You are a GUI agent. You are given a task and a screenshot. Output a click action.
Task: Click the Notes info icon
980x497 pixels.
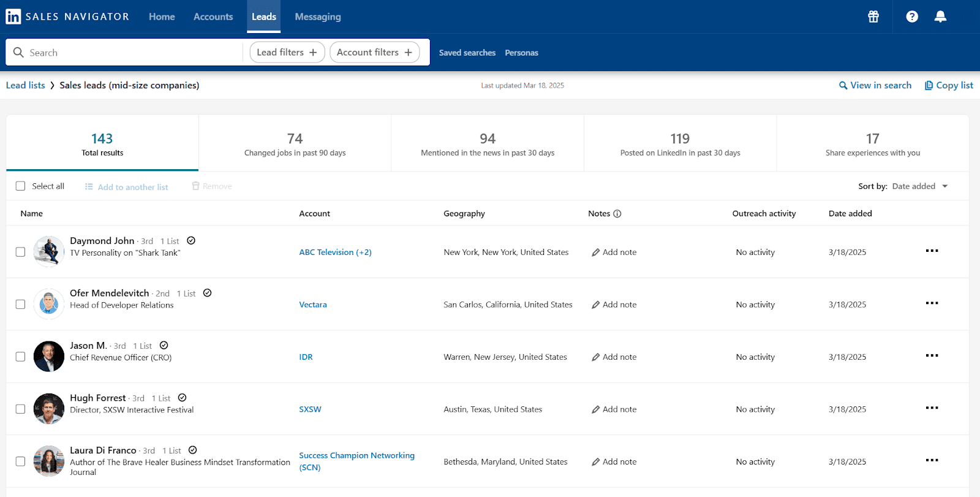[617, 214]
